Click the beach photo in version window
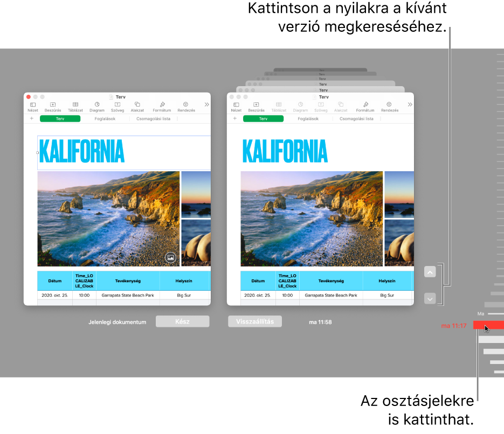This screenshot has height=434, width=504. point(312,219)
